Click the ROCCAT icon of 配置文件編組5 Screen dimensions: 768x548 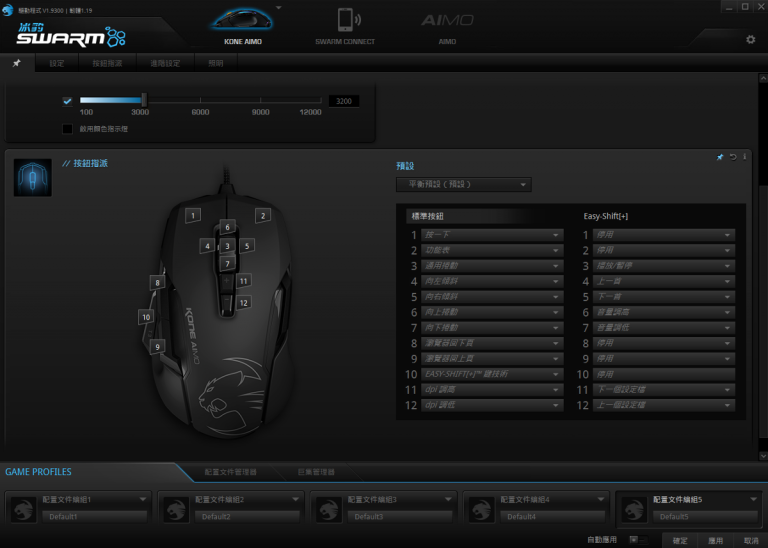[x=634, y=509]
